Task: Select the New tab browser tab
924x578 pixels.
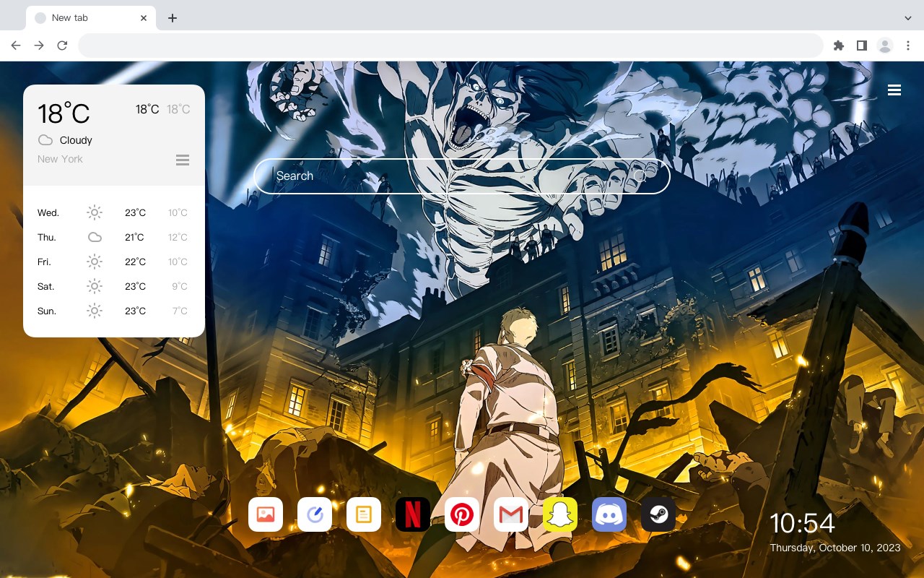Action: point(91,18)
